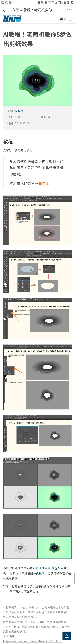Screen dimensions: 75x644
Task: Click the UiiiUiii site logo
Action: coord(12,19)
